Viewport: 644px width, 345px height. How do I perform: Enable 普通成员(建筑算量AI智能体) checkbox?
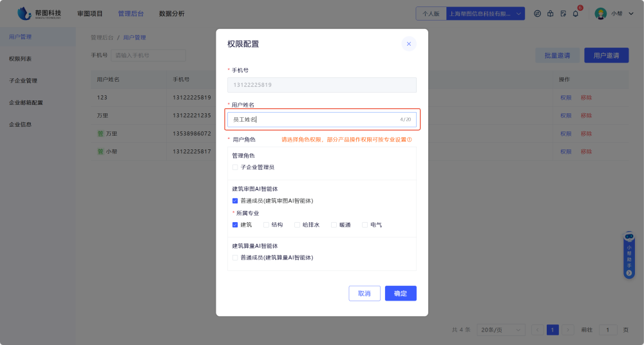pos(235,257)
